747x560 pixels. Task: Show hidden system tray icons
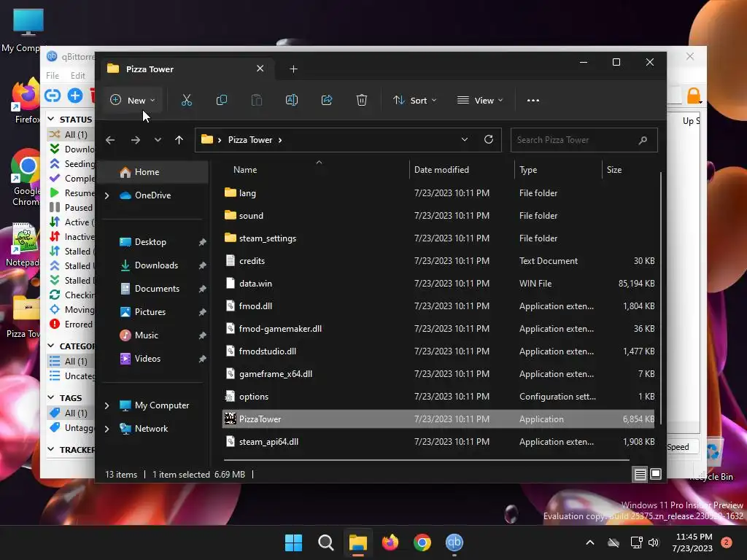(x=589, y=542)
